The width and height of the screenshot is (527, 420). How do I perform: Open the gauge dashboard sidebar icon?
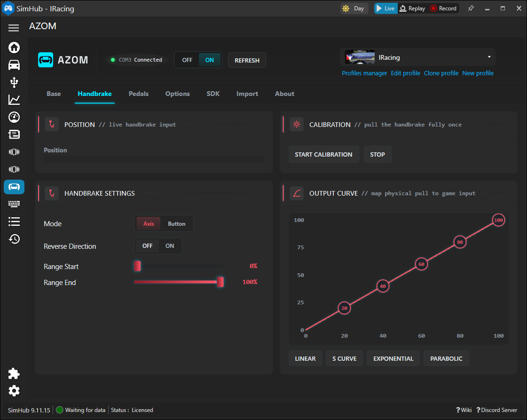tap(14, 117)
